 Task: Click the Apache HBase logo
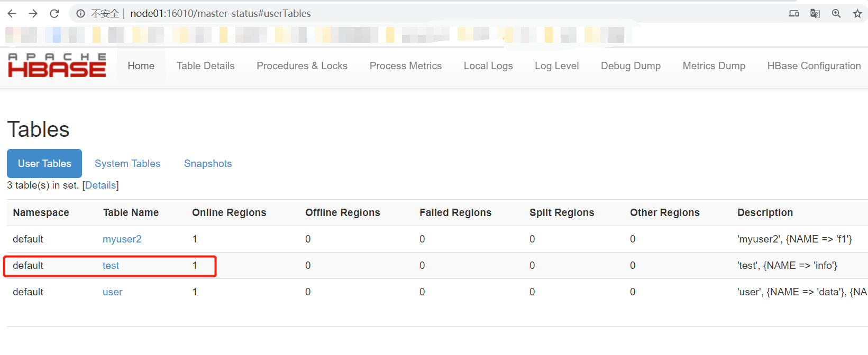[x=57, y=66]
